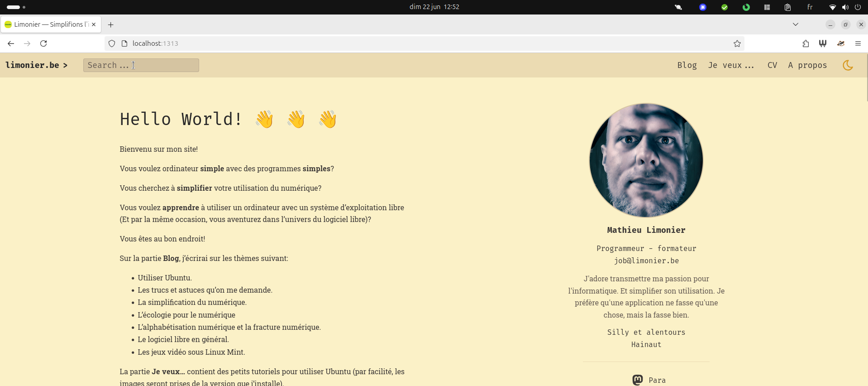Open the Firefox extensions puzzle icon
Viewport: 868px width, 386px height.
pos(806,43)
